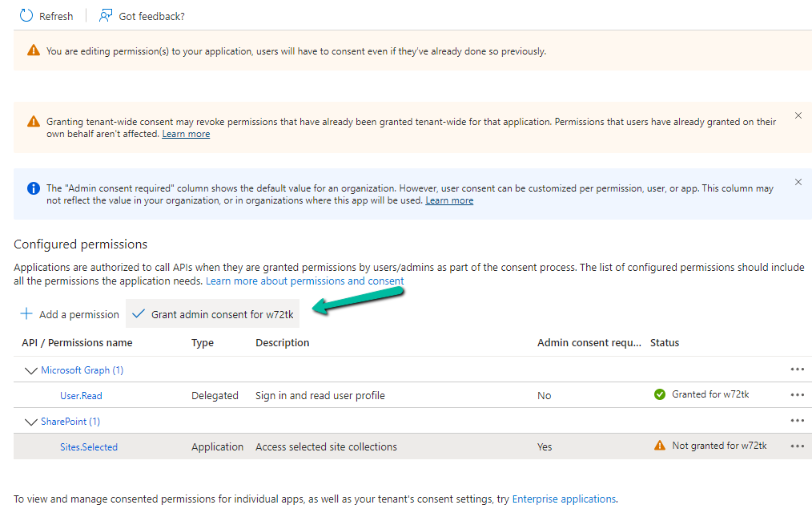Click the plus icon for Add a permission
The height and width of the screenshot is (525, 812).
26,314
